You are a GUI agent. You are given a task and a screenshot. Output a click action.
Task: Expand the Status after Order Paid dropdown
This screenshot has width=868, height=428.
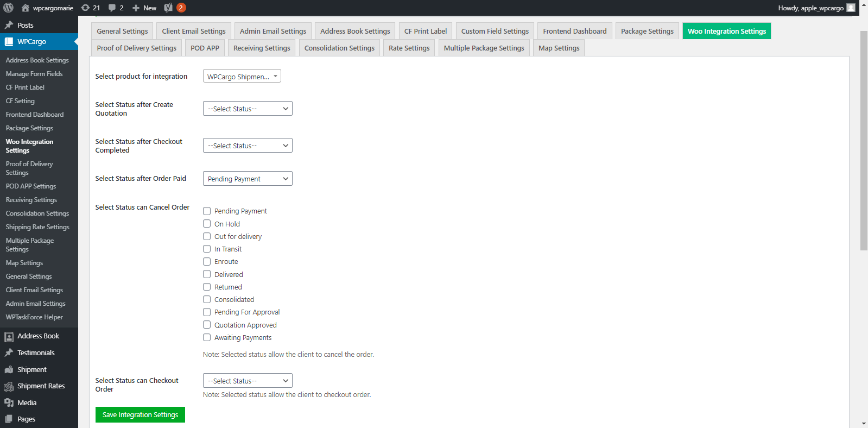(x=248, y=179)
